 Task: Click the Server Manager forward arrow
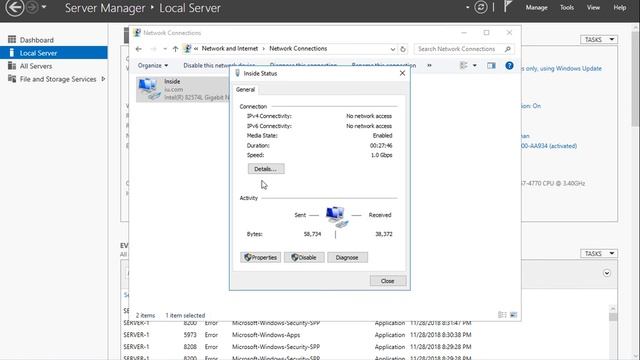[32, 7]
